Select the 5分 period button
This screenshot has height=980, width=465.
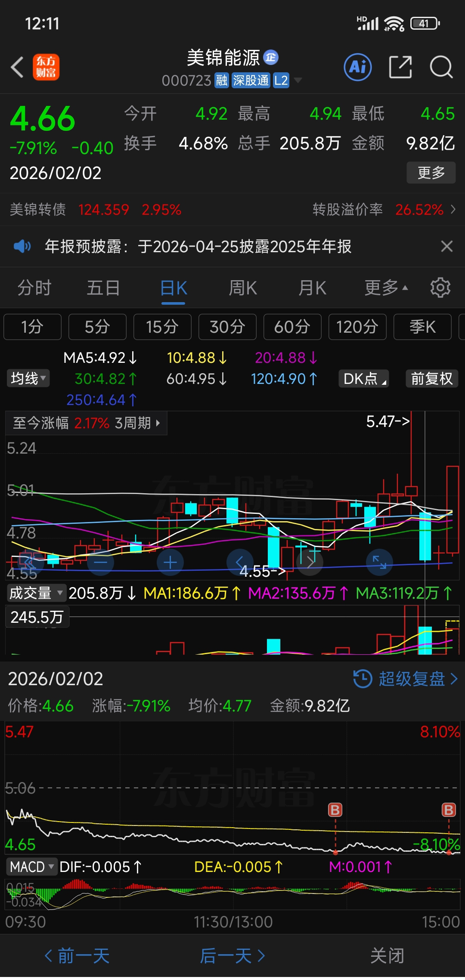[97, 327]
